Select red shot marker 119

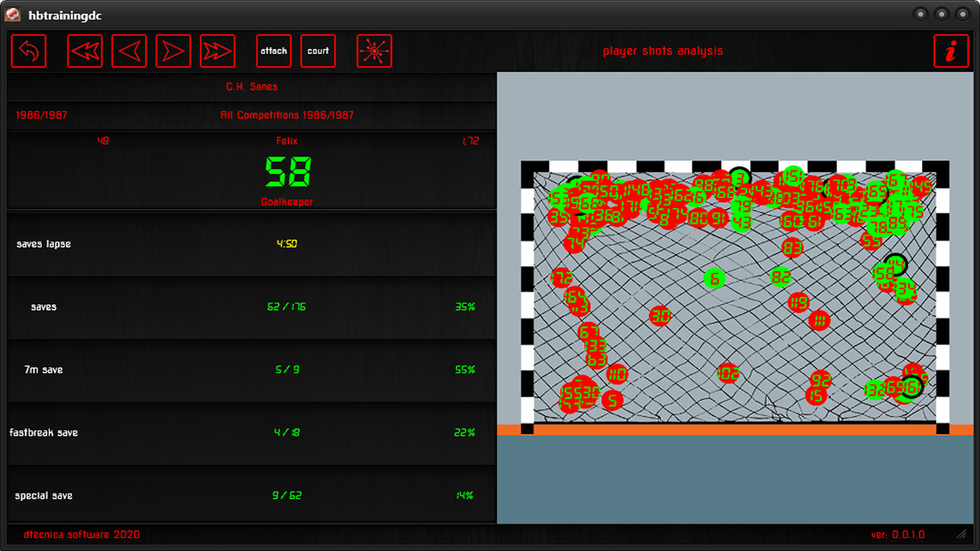pyautogui.click(x=799, y=303)
